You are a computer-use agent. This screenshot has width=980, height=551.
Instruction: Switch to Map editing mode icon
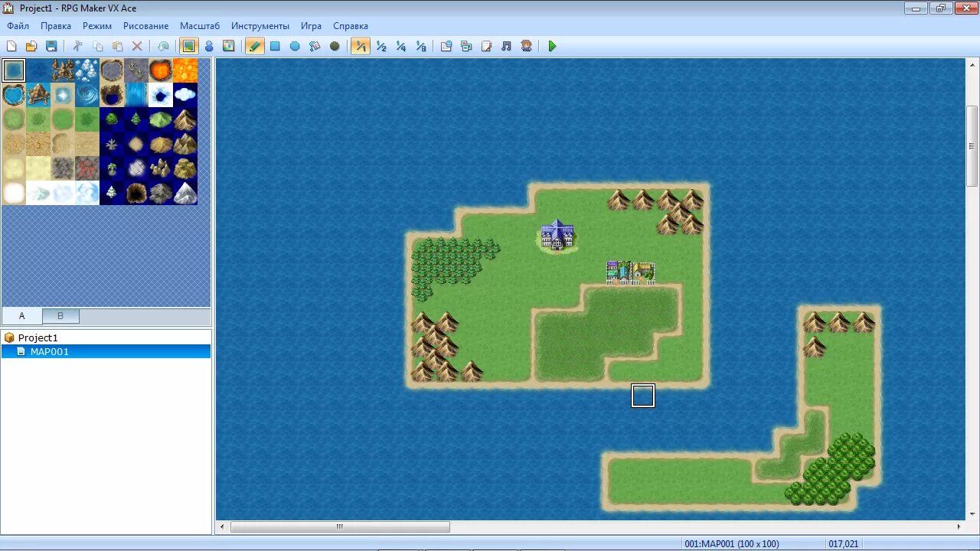(x=188, y=47)
